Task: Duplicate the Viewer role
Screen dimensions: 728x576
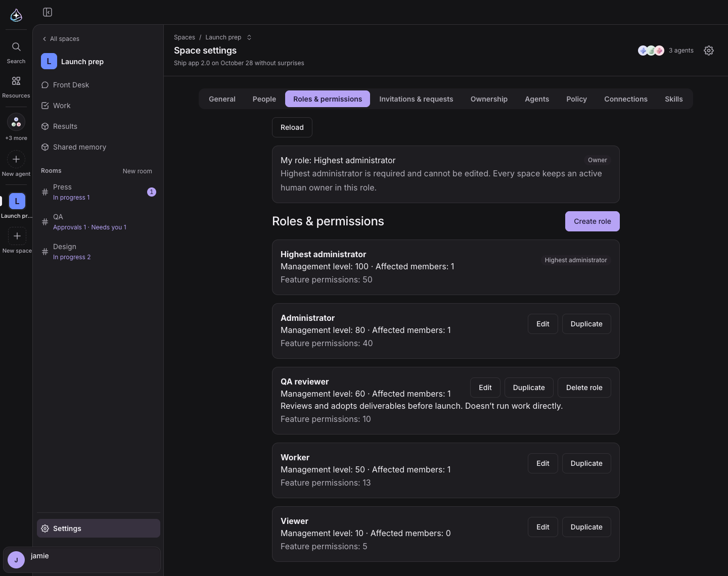Action: (586, 527)
